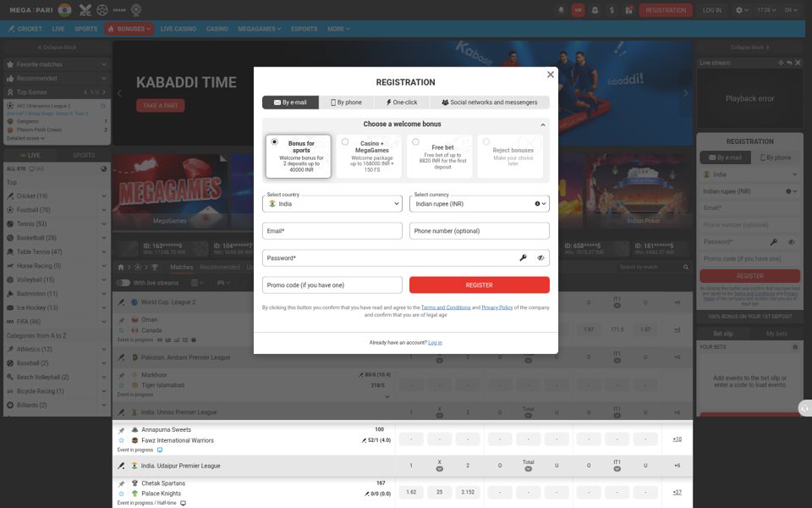Open the Select currency dropdown in dialog
The width and height of the screenshot is (812, 508).
click(x=479, y=204)
